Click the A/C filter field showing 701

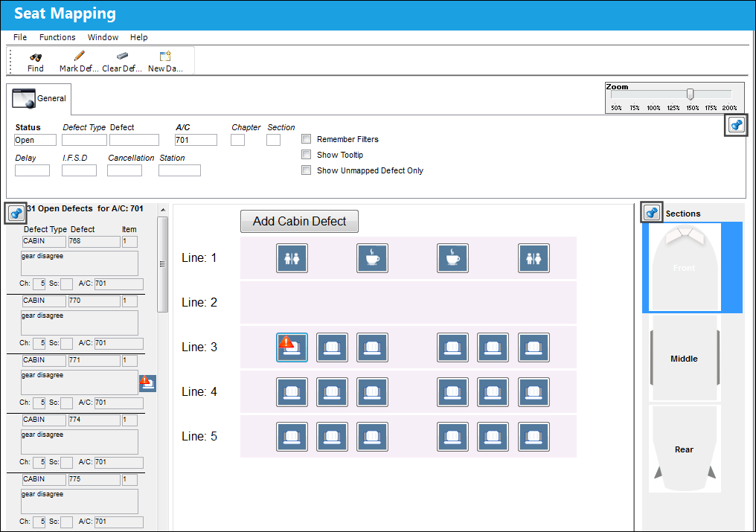click(196, 140)
